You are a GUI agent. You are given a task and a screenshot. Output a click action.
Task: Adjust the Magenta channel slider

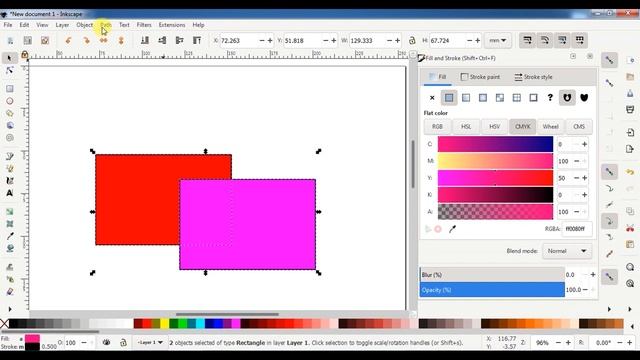(495, 161)
